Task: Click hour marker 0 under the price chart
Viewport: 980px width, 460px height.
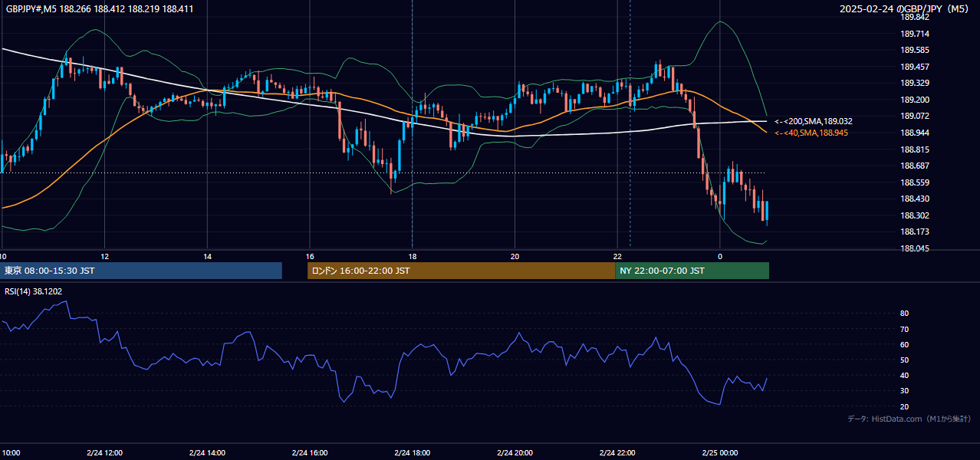Action: [720, 256]
